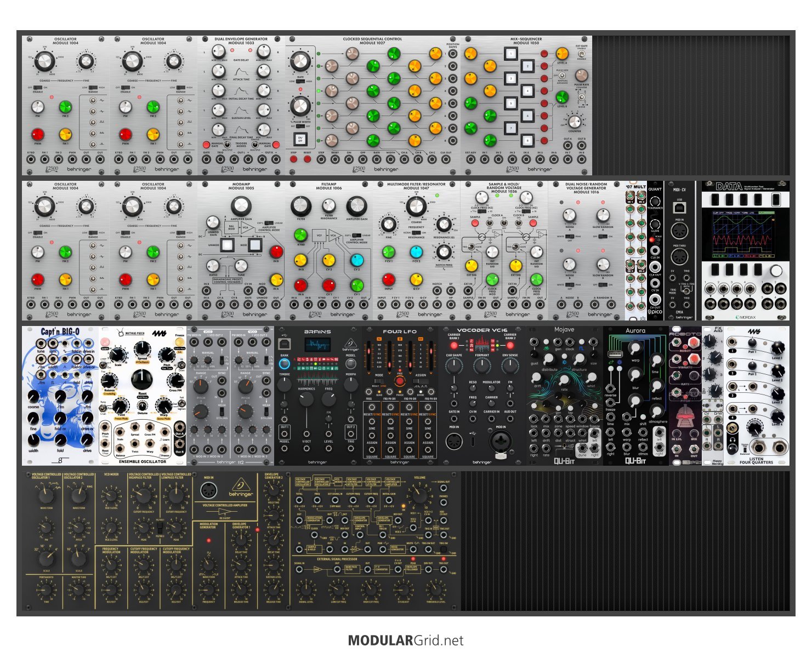The height and width of the screenshot is (652, 812).
Task: Click the RESONANCE (Q) knob on Multimode Filter
Action: click(444, 225)
